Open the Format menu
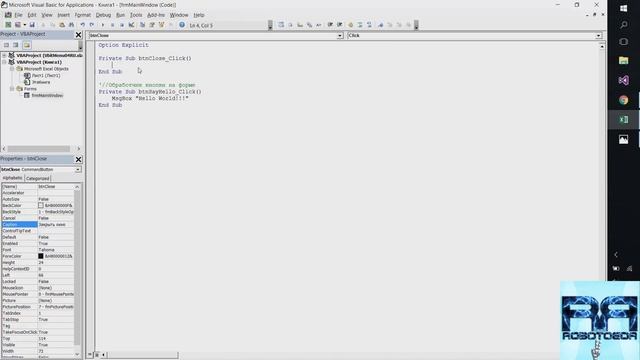The height and width of the screenshot is (360, 640). coord(82,15)
